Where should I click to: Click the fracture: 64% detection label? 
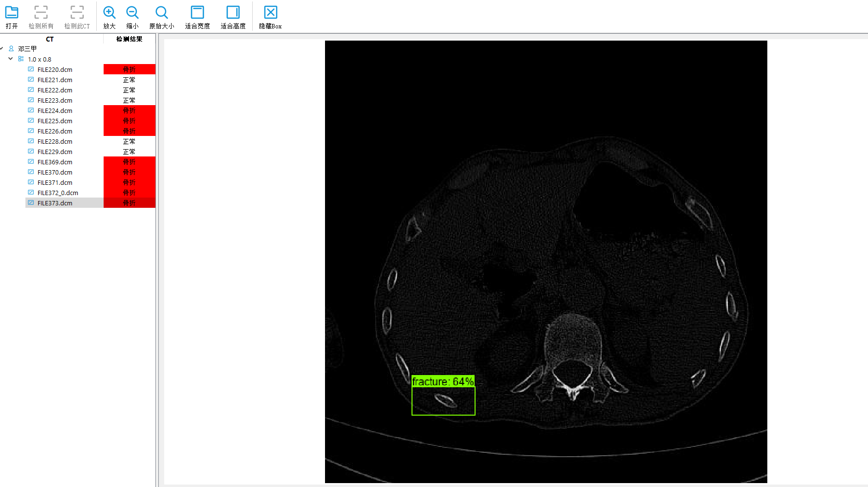click(443, 381)
